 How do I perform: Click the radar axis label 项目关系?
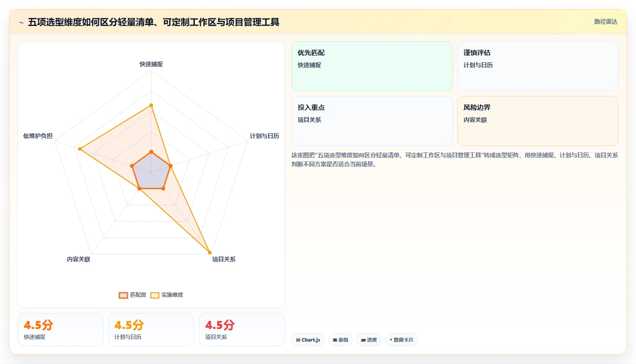pyautogui.click(x=224, y=259)
